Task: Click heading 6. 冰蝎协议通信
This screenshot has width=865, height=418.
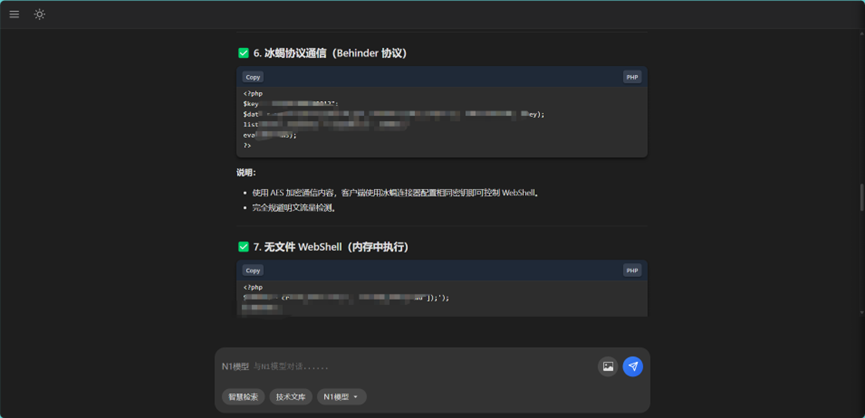Action: (x=330, y=53)
